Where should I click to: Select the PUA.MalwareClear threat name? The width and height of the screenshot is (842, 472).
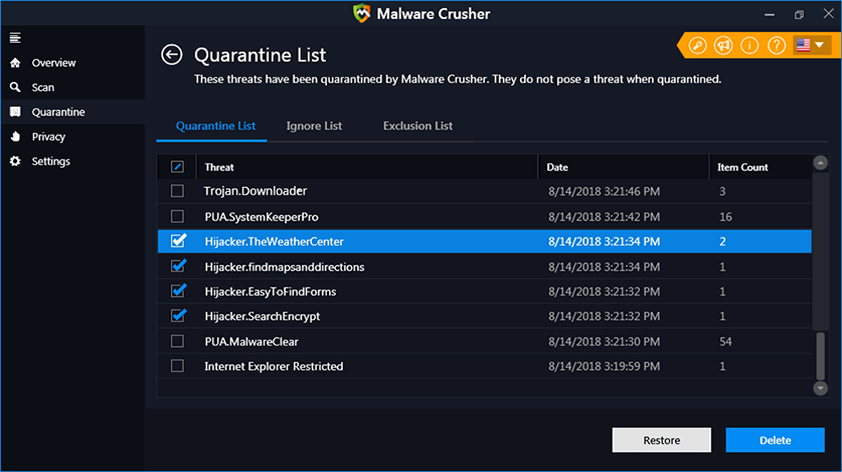251,342
